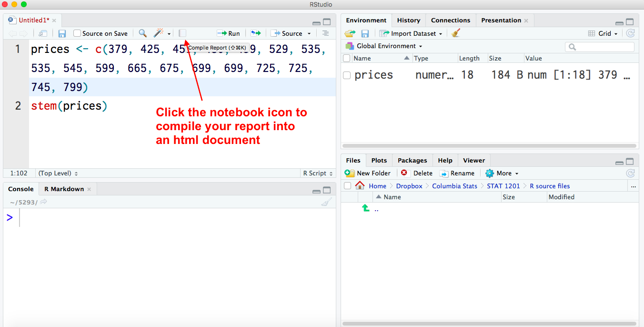This screenshot has width=644, height=327.
Task: Switch to the Connections tab
Action: coord(451,20)
